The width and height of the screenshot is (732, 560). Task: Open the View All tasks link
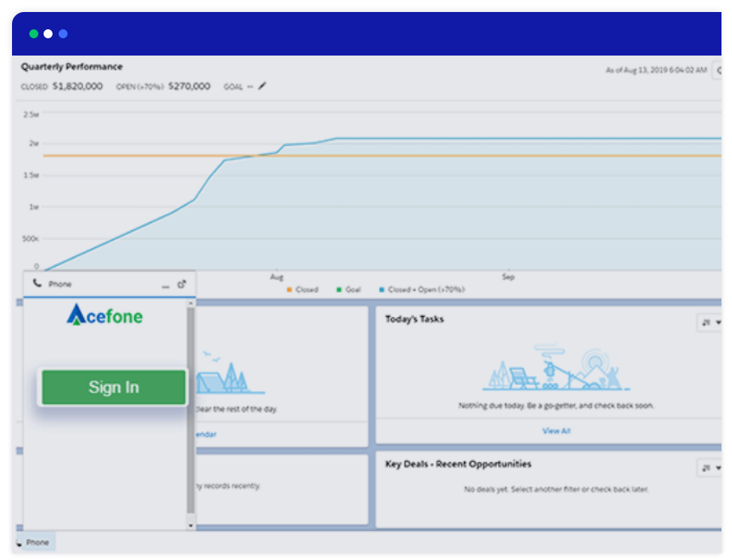coord(556,431)
